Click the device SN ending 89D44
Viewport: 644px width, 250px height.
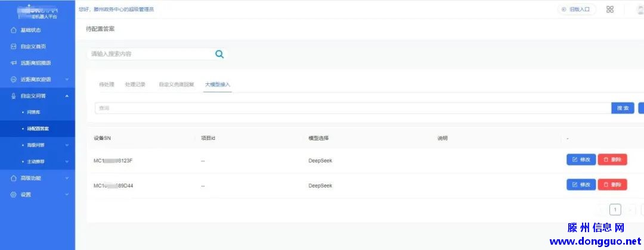point(113,186)
